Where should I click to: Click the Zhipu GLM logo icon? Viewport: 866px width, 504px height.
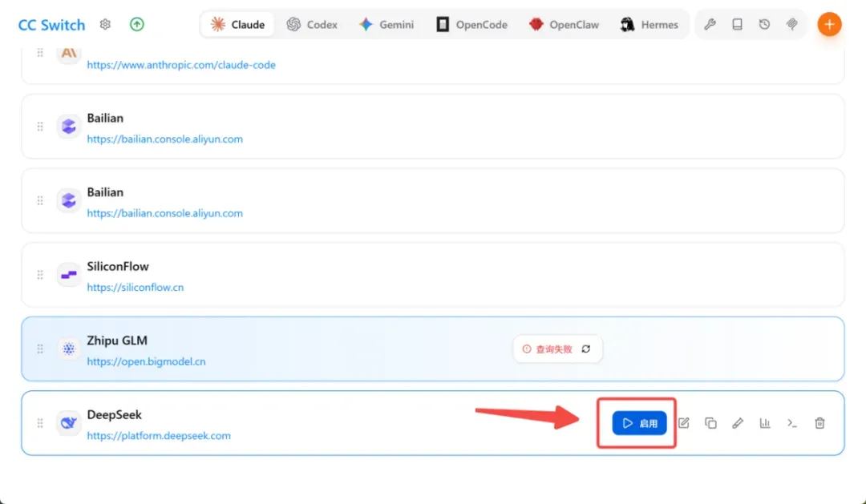(x=69, y=349)
